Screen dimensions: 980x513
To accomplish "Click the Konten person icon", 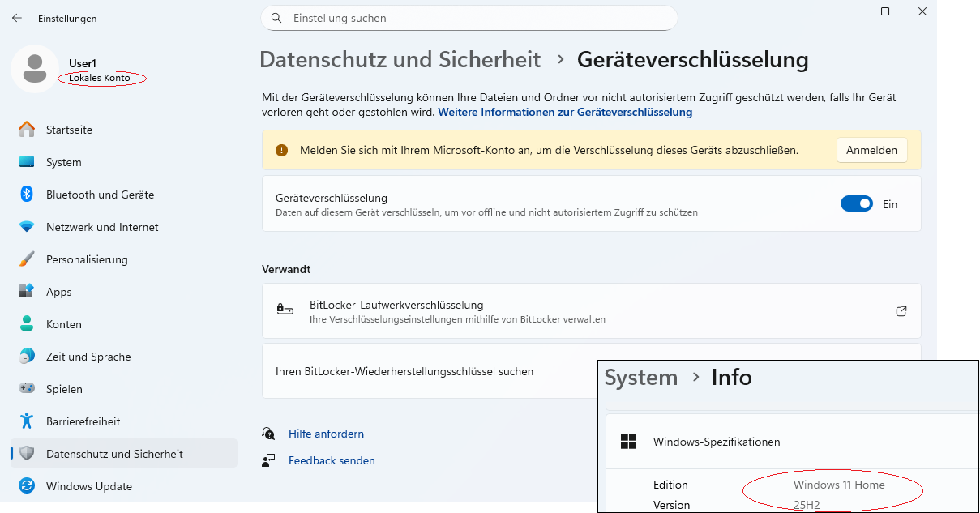I will coord(27,324).
